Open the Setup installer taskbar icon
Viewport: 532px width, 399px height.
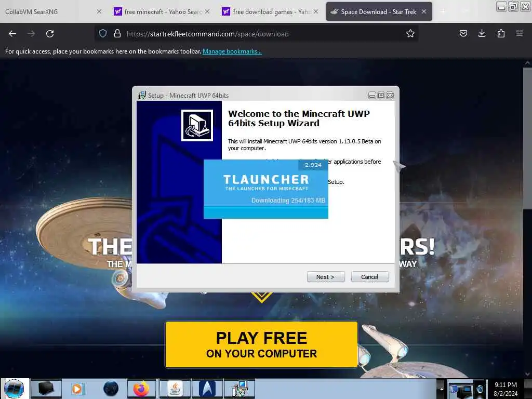tap(240, 389)
